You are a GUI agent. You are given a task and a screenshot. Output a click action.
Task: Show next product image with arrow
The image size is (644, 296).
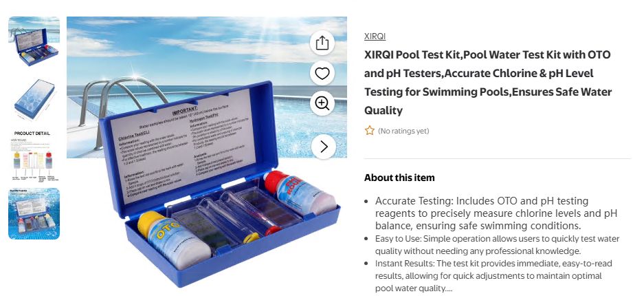[324, 147]
